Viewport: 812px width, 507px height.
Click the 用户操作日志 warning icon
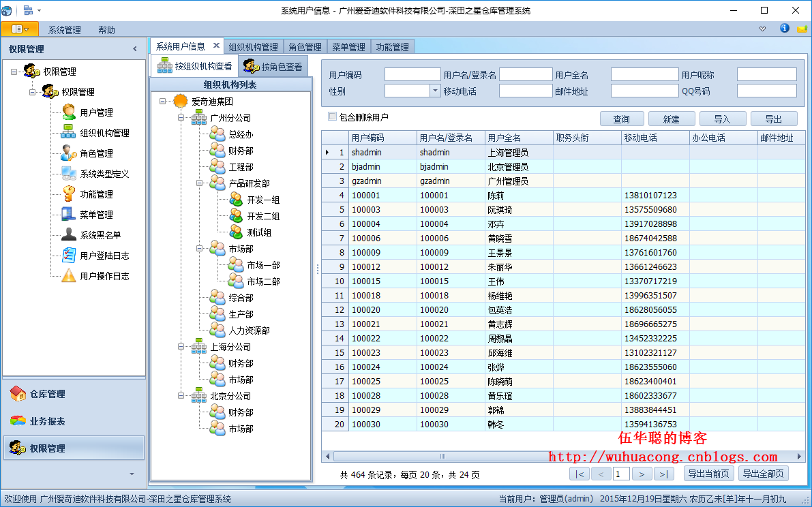[x=68, y=276]
